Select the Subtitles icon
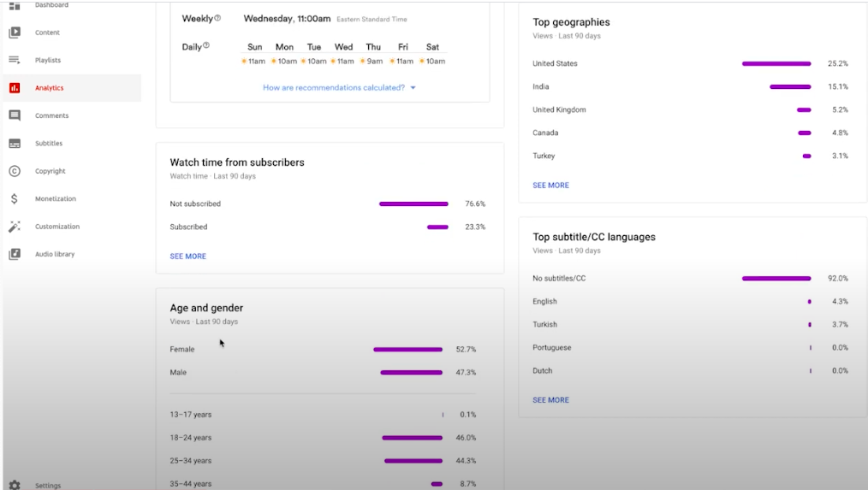 15,144
